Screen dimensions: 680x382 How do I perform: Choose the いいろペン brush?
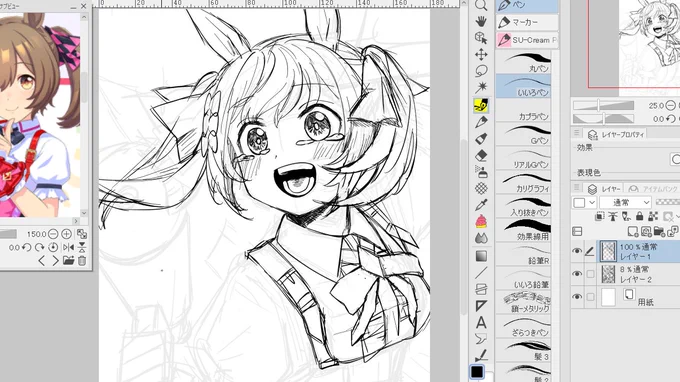523,86
